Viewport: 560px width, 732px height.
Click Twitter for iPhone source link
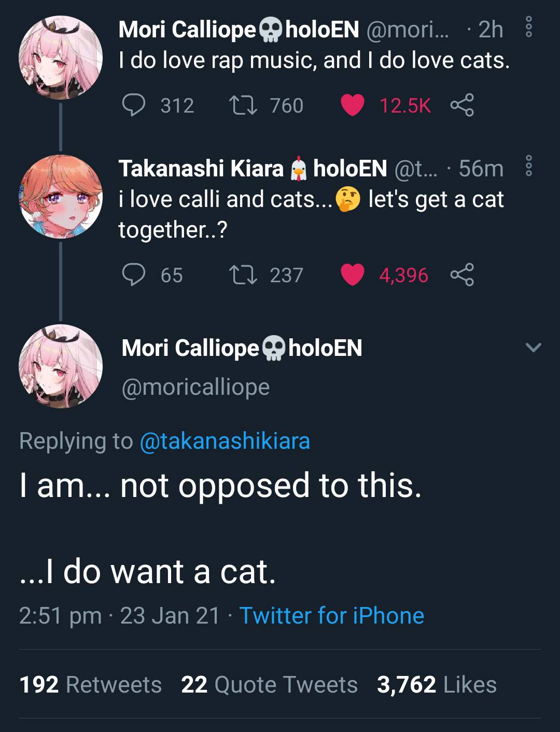pyautogui.click(x=331, y=616)
